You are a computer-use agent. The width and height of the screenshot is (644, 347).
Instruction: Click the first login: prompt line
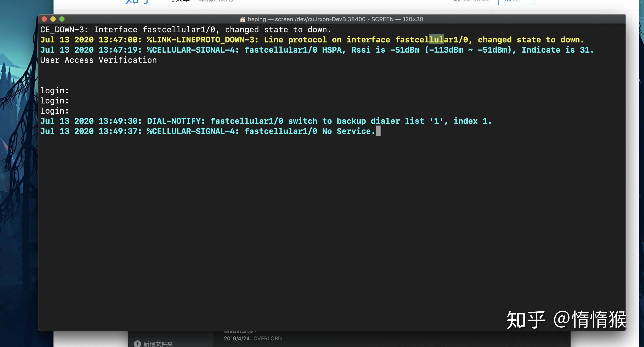click(x=55, y=90)
